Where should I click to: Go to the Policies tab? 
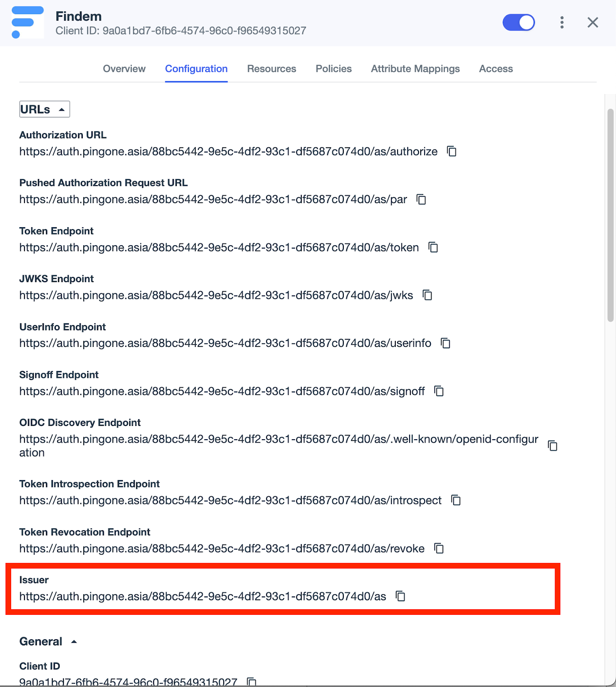pyautogui.click(x=334, y=69)
